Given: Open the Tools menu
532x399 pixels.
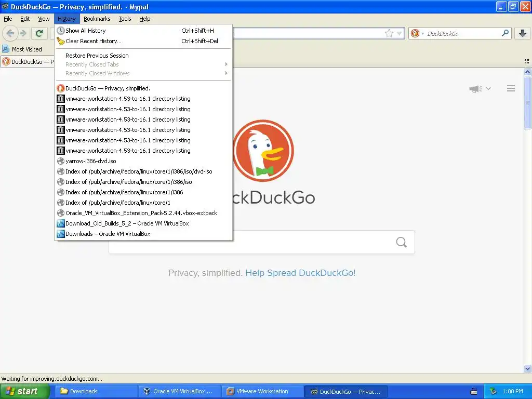Looking at the screenshot, I should (x=125, y=19).
